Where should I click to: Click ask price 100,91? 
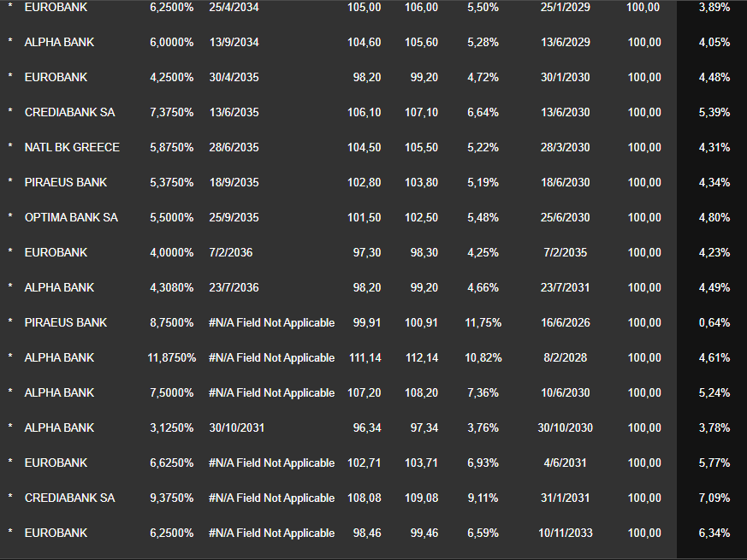coord(421,323)
